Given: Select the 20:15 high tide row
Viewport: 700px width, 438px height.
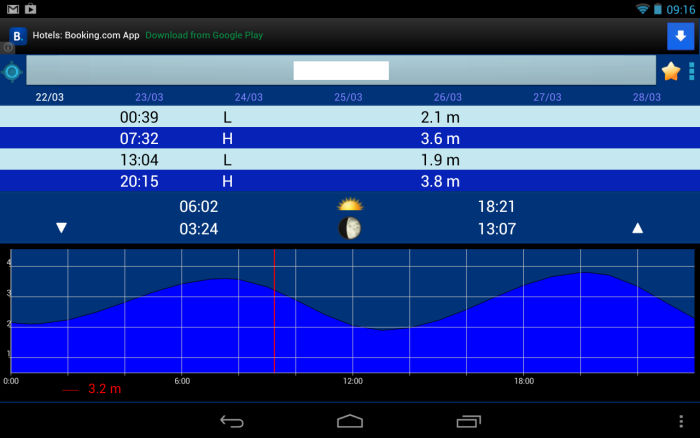Looking at the screenshot, I should coord(350,181).
